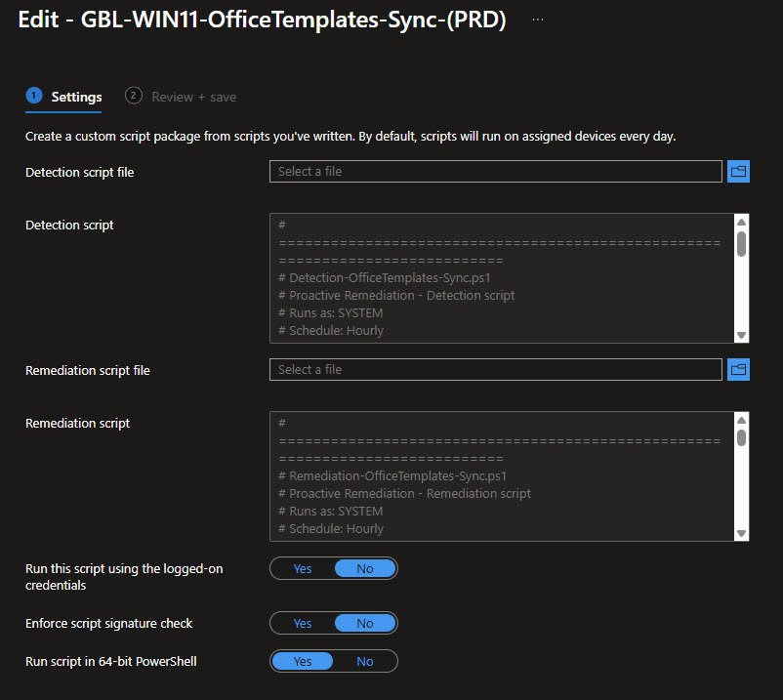Click the Remediation script file browse folder icon
Viewport: 783px width, 700px height.
point(738,370)
